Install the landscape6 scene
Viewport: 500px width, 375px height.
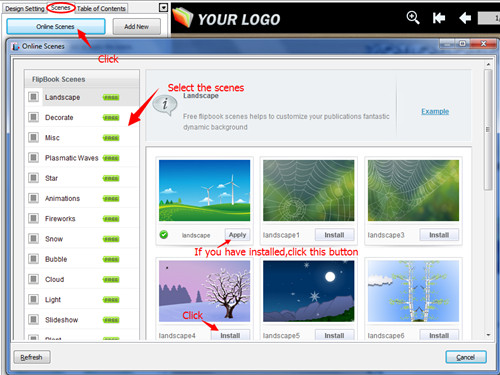point(439,335)
